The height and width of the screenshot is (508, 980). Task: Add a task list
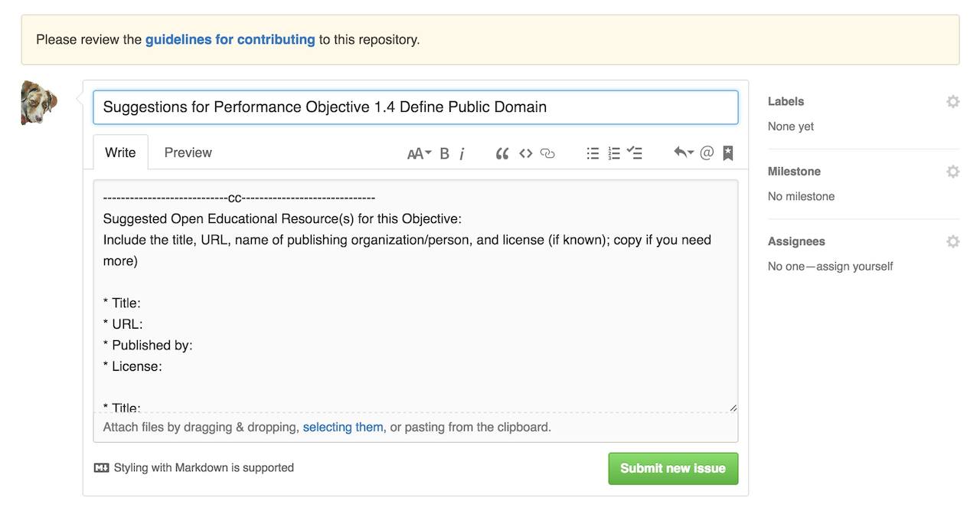[x=635, y=152]
